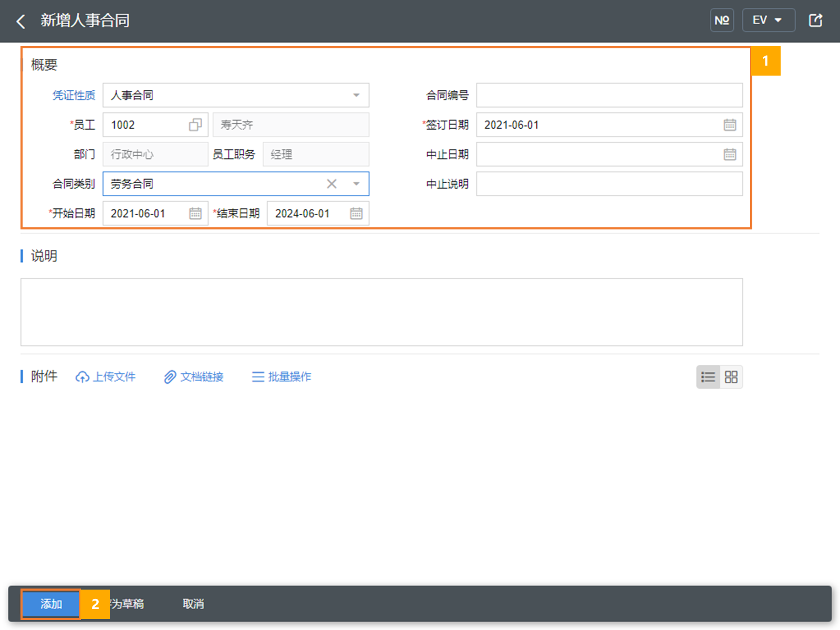This screenshot has height=630, width=840.
Task: Select the 凭证性质 combo box 人事合同
Action: tap(236, 96)
